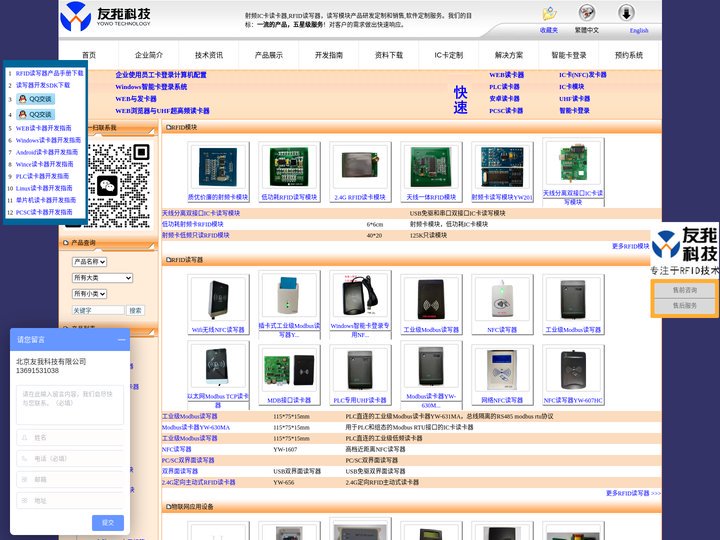Open 天线分离双接口IC卡读写模块 table link

tap(201, 213)
